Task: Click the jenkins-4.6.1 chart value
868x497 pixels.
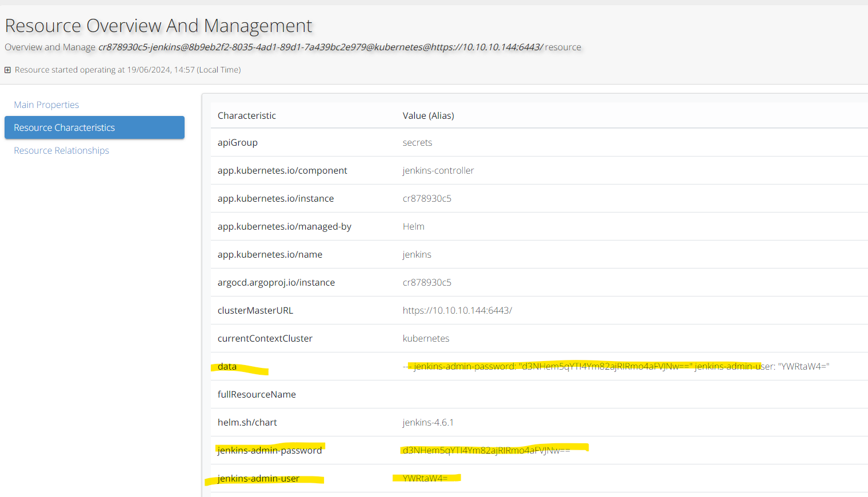Action: point(427,423)
